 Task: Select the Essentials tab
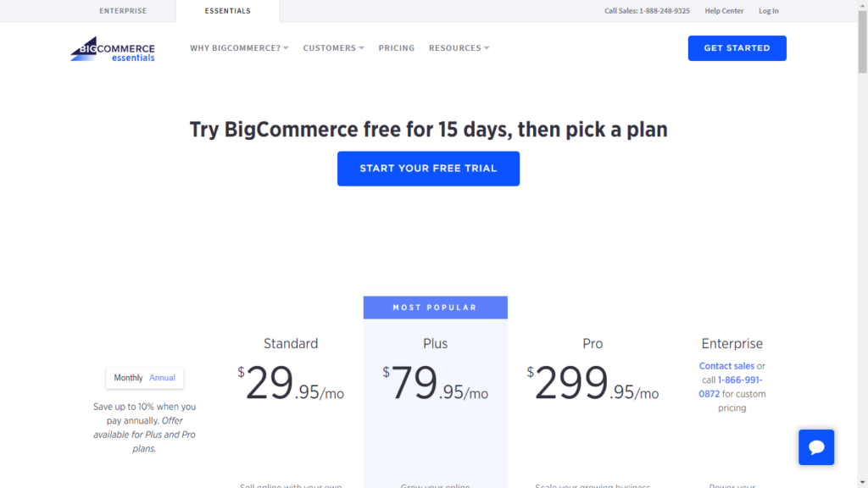[227, 11]
